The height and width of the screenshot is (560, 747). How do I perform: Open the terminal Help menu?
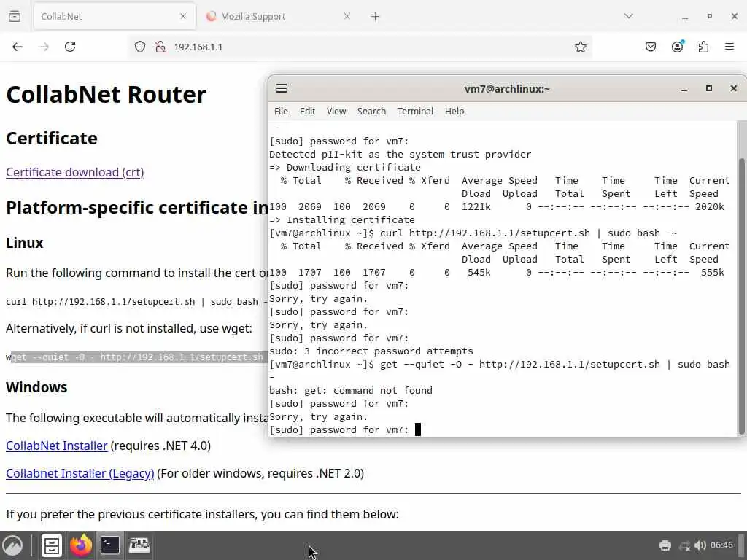pos(454,111)
